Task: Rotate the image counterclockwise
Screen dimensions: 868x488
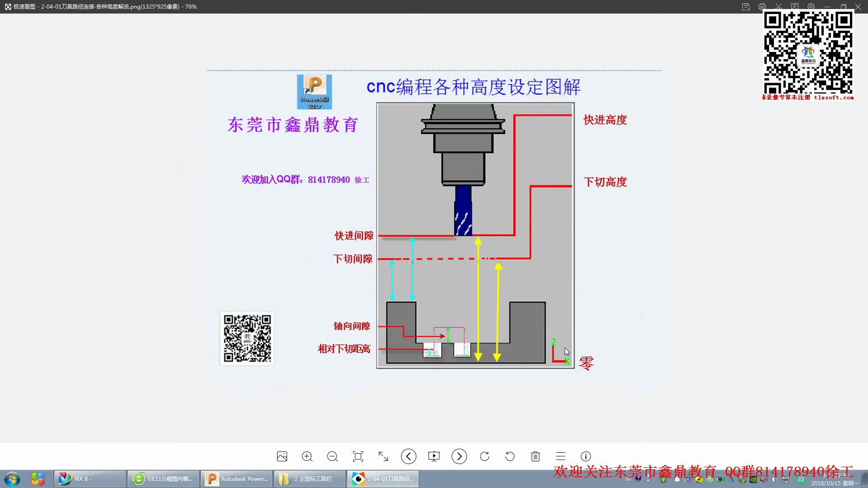Action: point(510,456)
